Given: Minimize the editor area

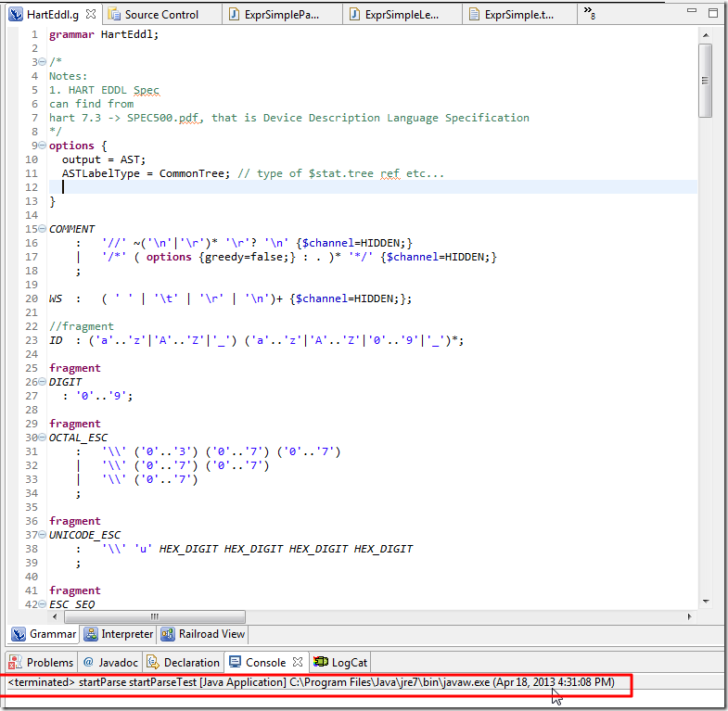Looking at the screenshot, I should click(x=692, y=11).
